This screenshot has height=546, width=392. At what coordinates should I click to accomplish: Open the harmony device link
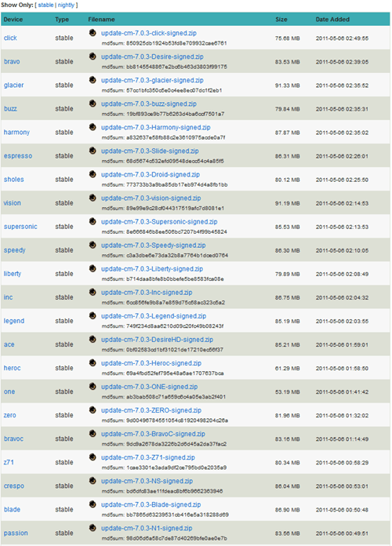pos(16,133)
